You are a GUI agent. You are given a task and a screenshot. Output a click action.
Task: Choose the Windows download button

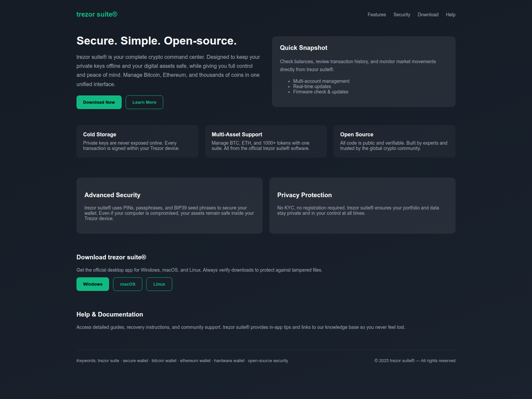(93, 284)
